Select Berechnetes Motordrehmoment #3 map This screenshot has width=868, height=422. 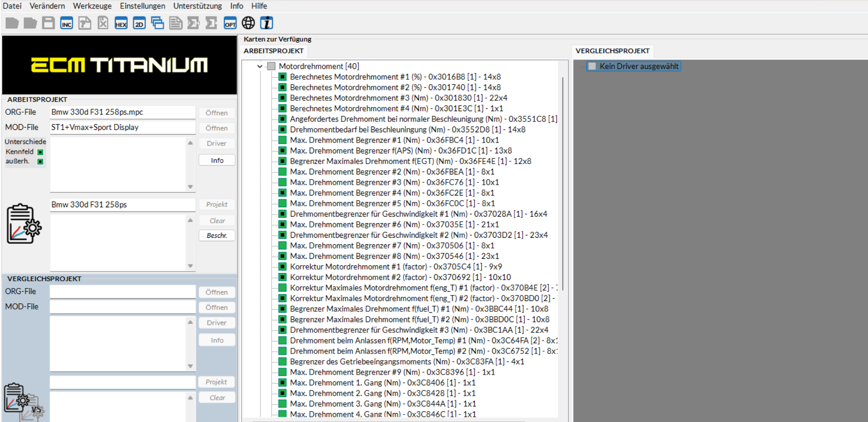click(398, 98)
